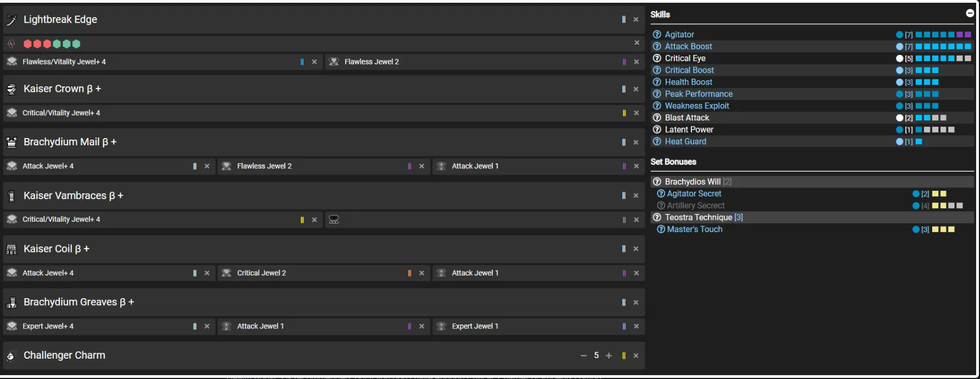Click the Critical Eye level bar
The height and width of the screenshot is (379, 980).
[x=943, y=58]
